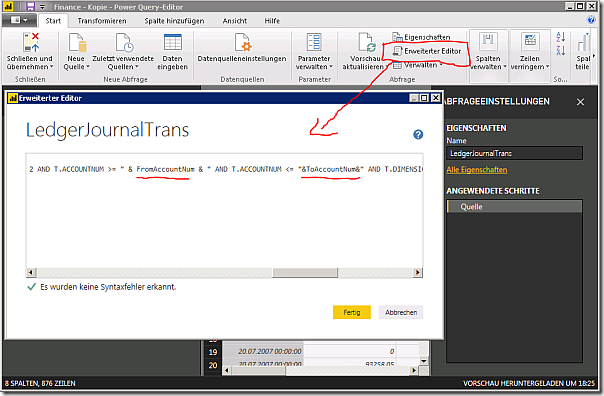This screenshot has width=604, height=396.
Task: Click the Vorschau aktualisieren icon
Action: click(x=367, y=42)
